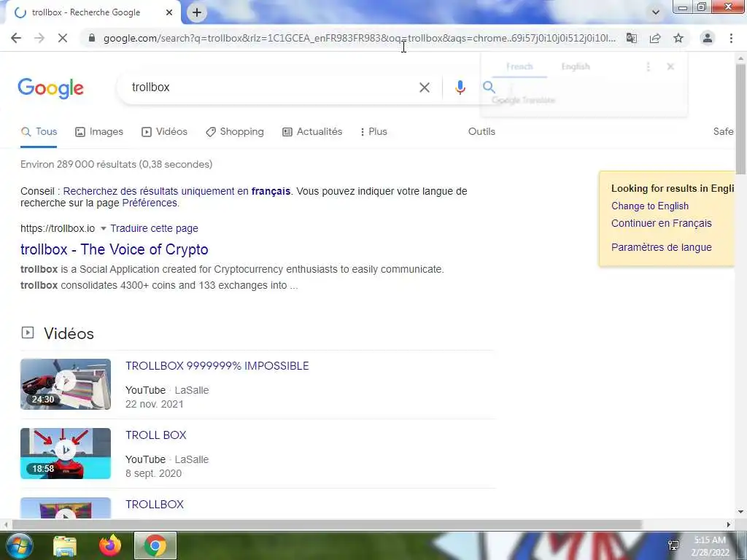Open the TROLL BOX video title link
Image resolution: width=747 pixels, height=560 pixels.
click(x=156, y=435)
